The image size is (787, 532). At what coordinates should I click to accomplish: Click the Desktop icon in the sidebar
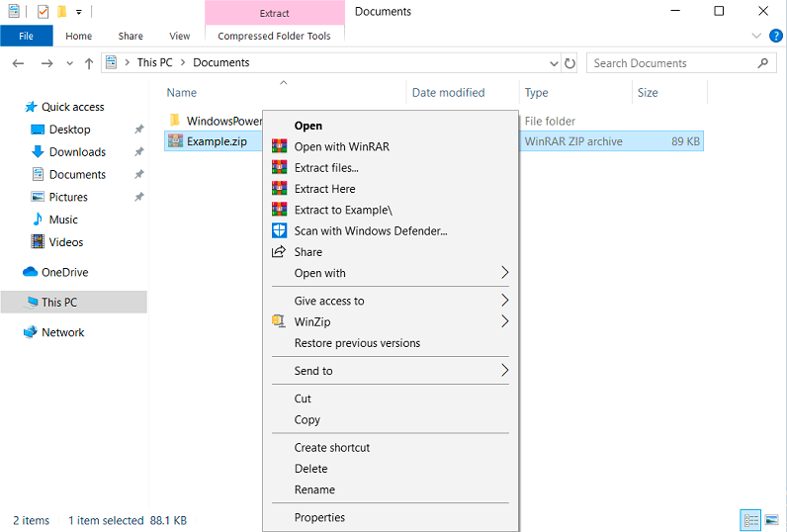point(38,130)
